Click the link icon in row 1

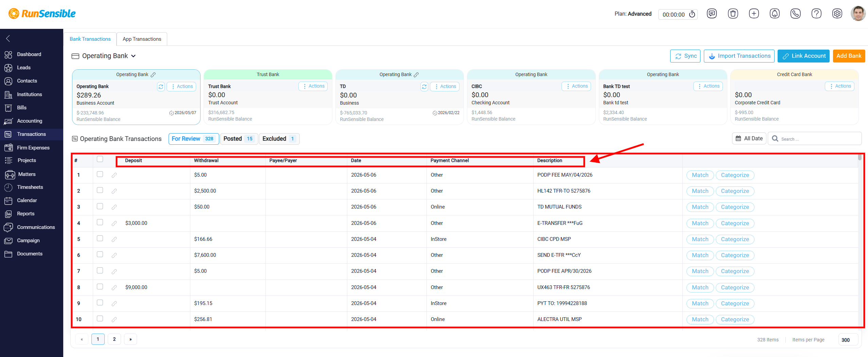[114, 175]
